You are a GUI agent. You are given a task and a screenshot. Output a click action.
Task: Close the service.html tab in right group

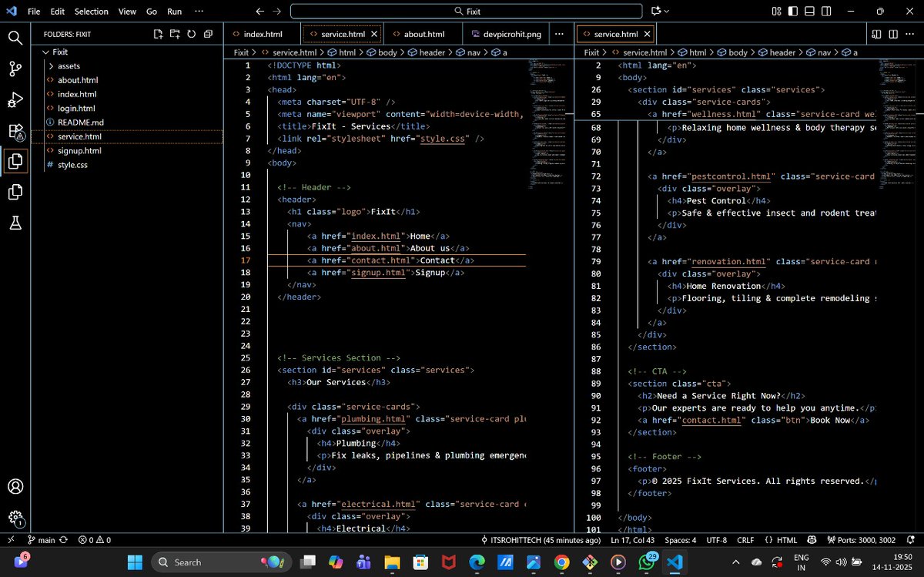coord(647,34)
